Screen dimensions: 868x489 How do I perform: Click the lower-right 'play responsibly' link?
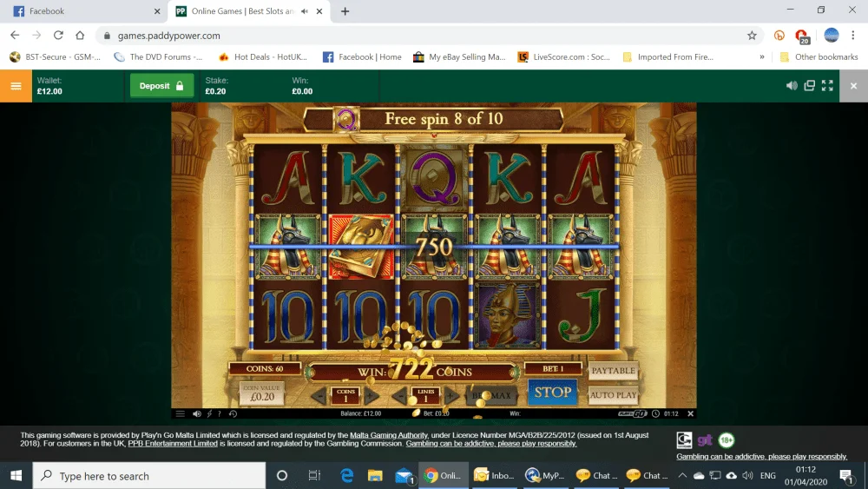762,457
